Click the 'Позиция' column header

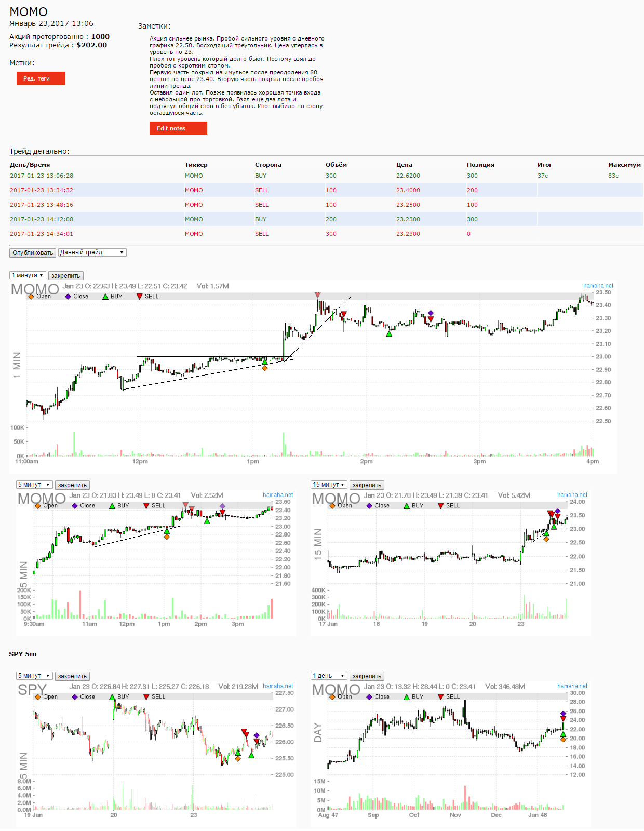[480, 165]
